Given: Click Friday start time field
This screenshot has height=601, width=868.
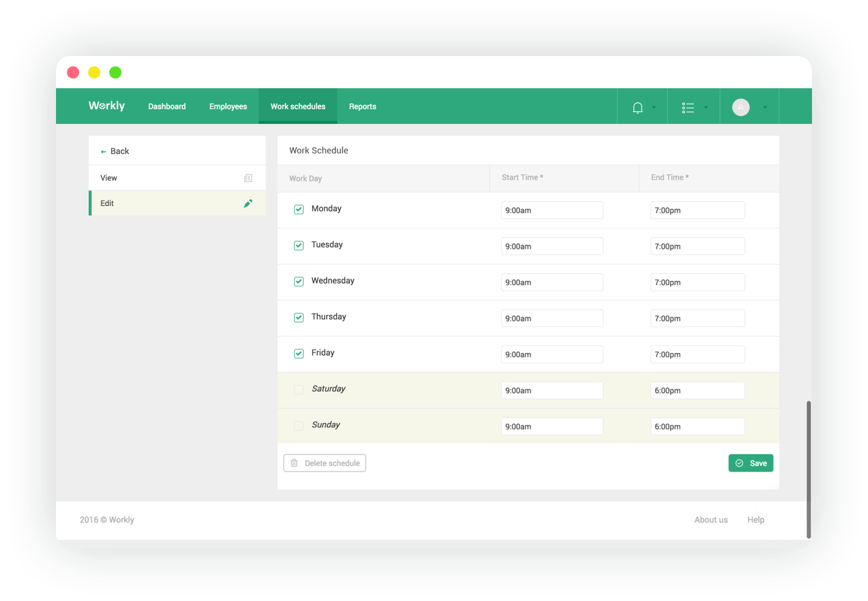Looking at the screenshot, I should pos(552,354).
